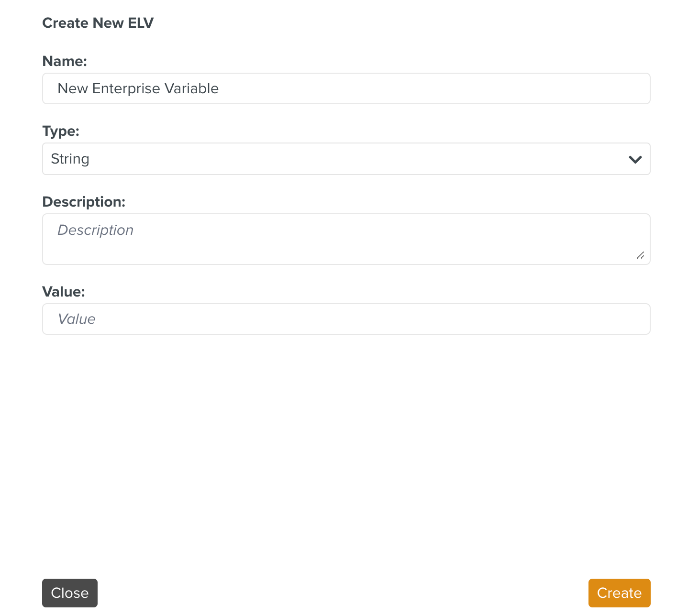Click the 'Value:' field label
The image size is (688, 616).
pyautogui.click(x=64, y=292)
